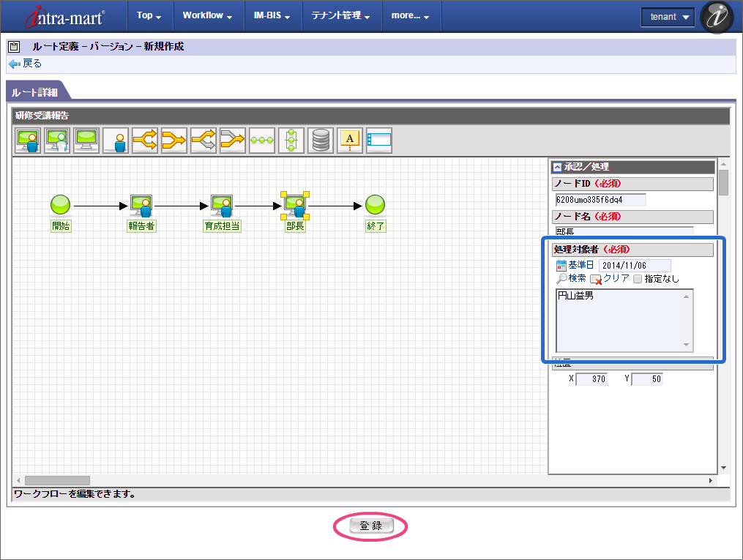Open the 基準日 calendar picker icon
This screenshot has height=560, width=743.
coord(561,265)
